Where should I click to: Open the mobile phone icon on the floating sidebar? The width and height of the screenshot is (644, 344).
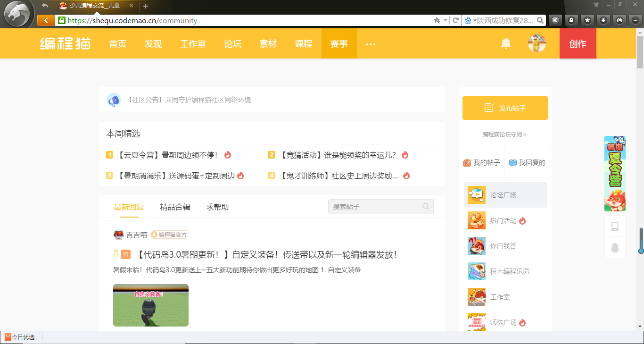615,227
